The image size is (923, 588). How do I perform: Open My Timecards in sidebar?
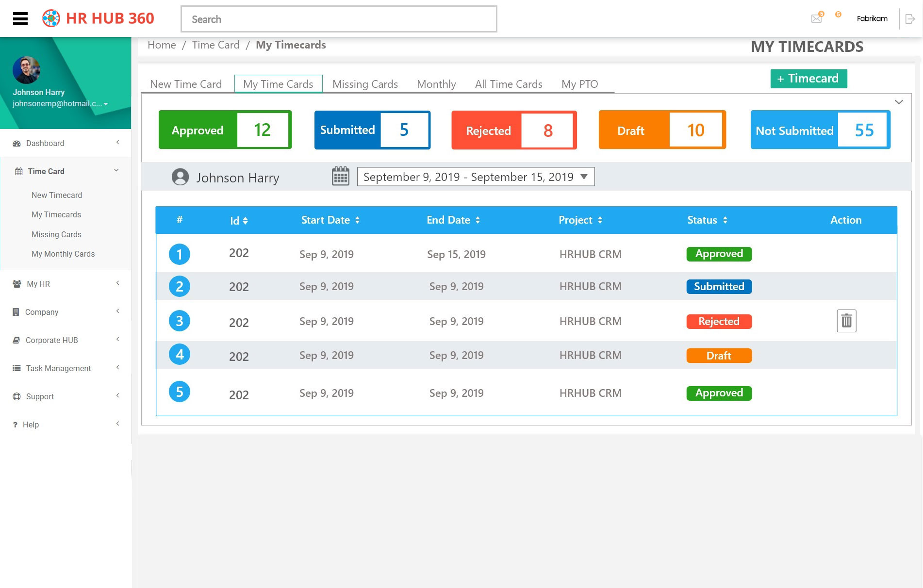pyautogui.click(x=56, y=214)
